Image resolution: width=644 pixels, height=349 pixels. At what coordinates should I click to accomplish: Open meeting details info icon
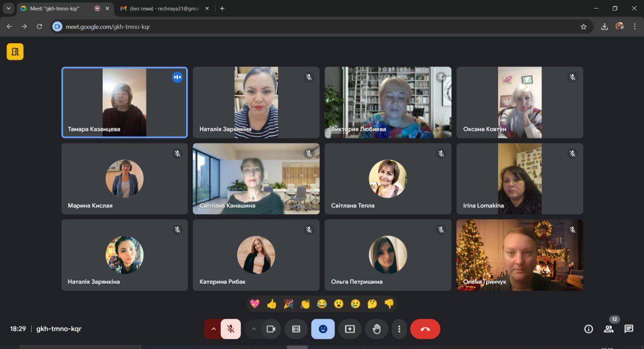click(588, 329)
